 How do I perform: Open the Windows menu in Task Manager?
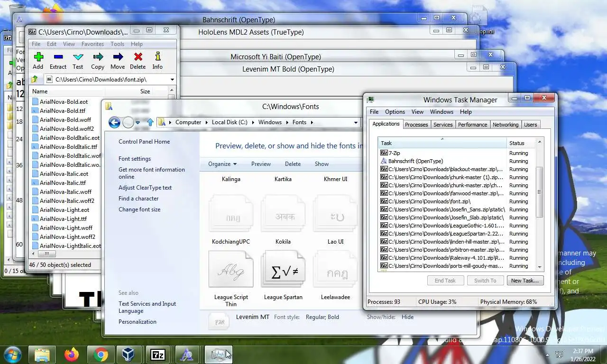click(441, 112)
